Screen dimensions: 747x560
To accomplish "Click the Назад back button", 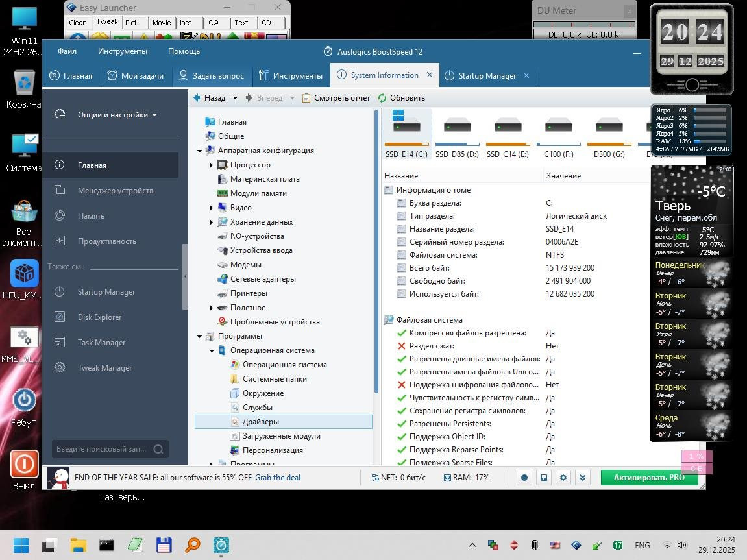I will [210, 97].
